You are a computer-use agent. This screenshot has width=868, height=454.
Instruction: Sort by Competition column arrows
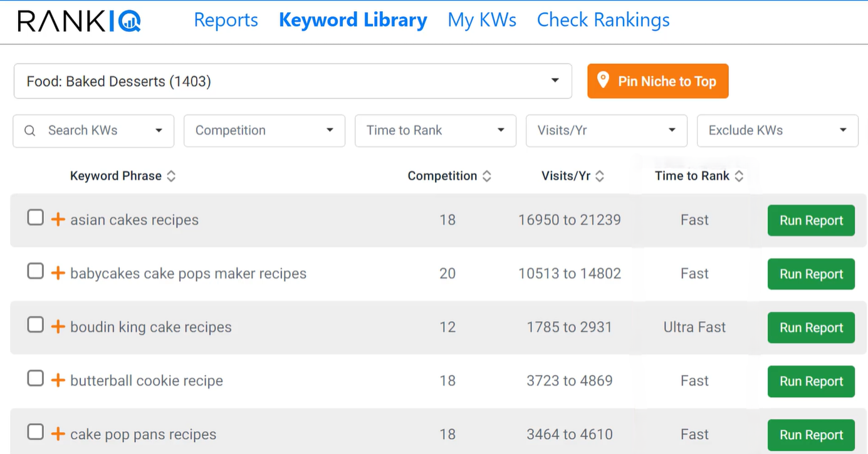(x=486, y=176)
